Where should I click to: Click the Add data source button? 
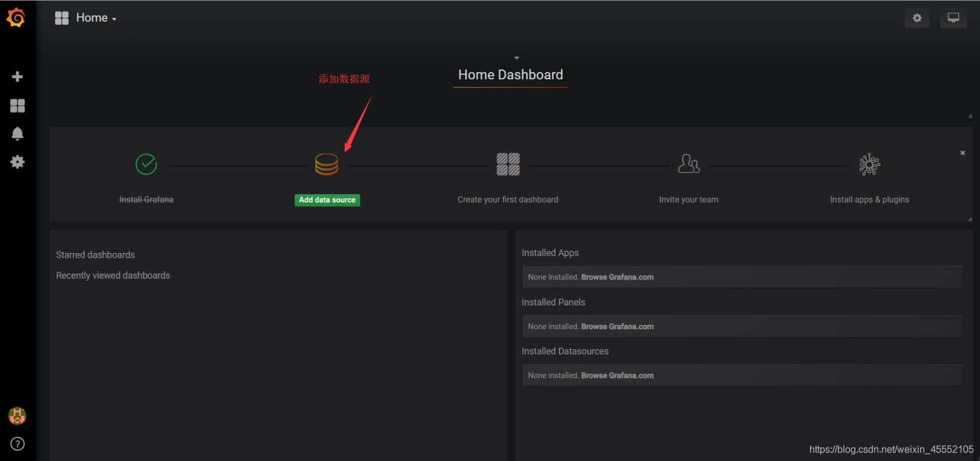pos(327,200)
